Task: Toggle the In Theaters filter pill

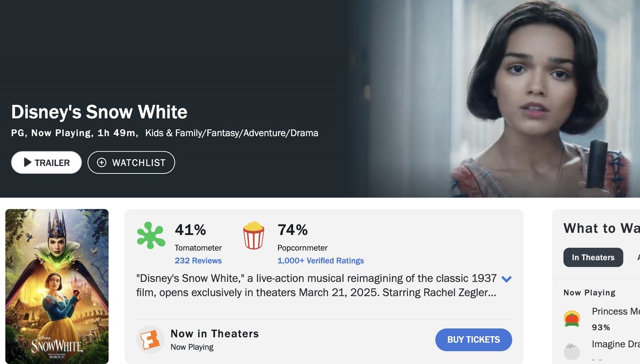Action: pos(593,257)
